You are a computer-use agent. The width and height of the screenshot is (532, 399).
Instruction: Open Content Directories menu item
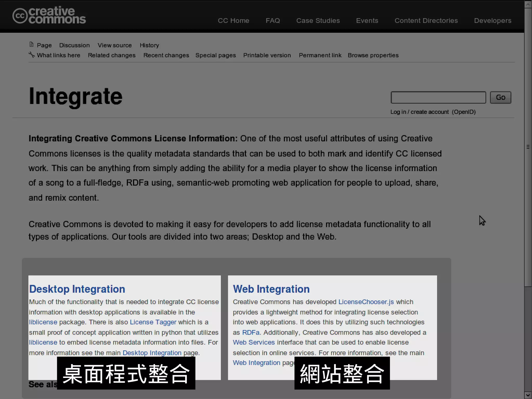coord(426,21)
